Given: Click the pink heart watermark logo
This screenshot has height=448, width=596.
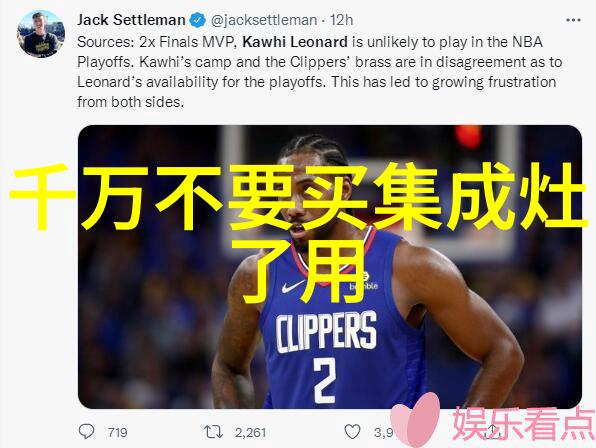Looking at the screenshot, I should (416, 420).
